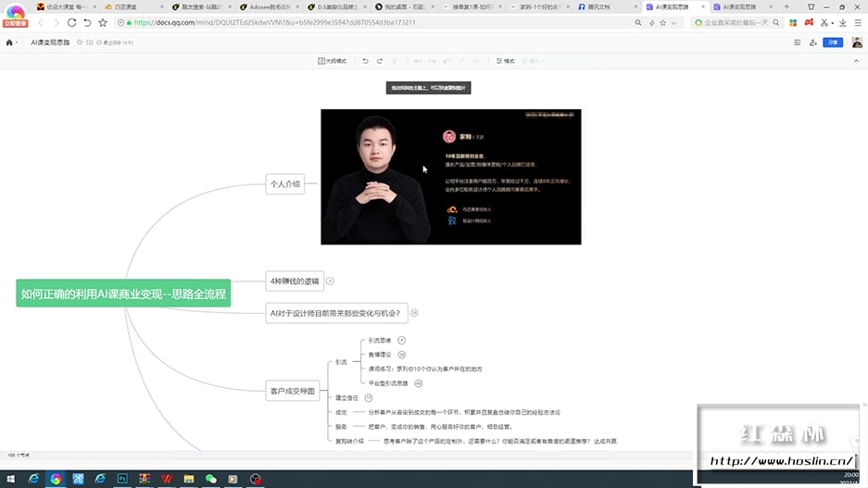Click the home icon in the document header

pyautogui.click(x=9, y=43)
